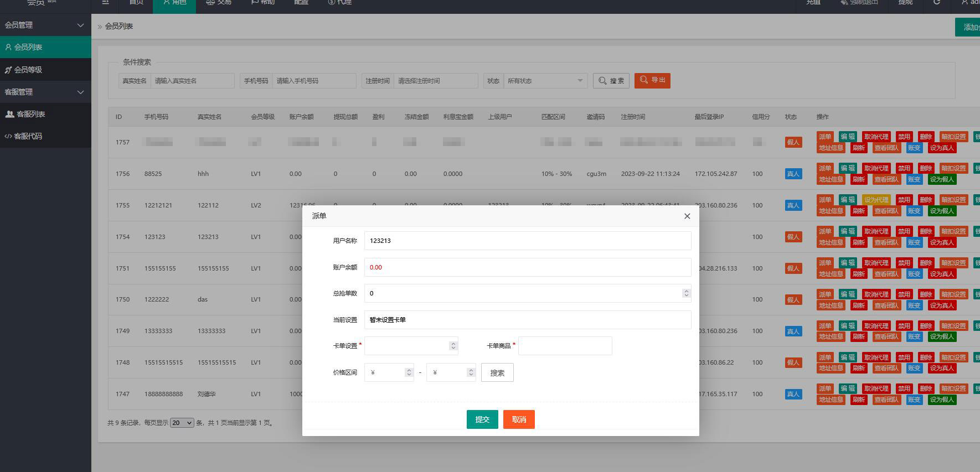Screen dimensions: 980x472
Task: Click the 搜索 magnifier button in search bar
Action: [611, 81]
